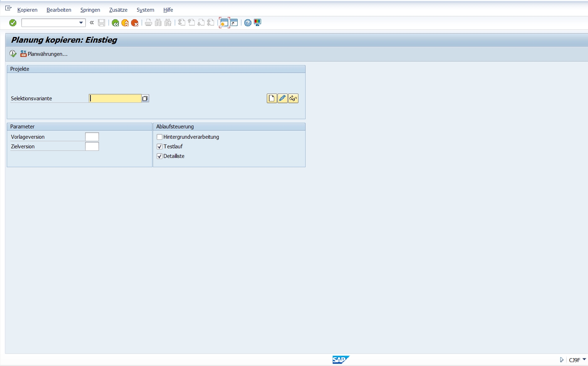Click the Planwährungen button
This screenshot has height=366, width=588.
[44, 54]
